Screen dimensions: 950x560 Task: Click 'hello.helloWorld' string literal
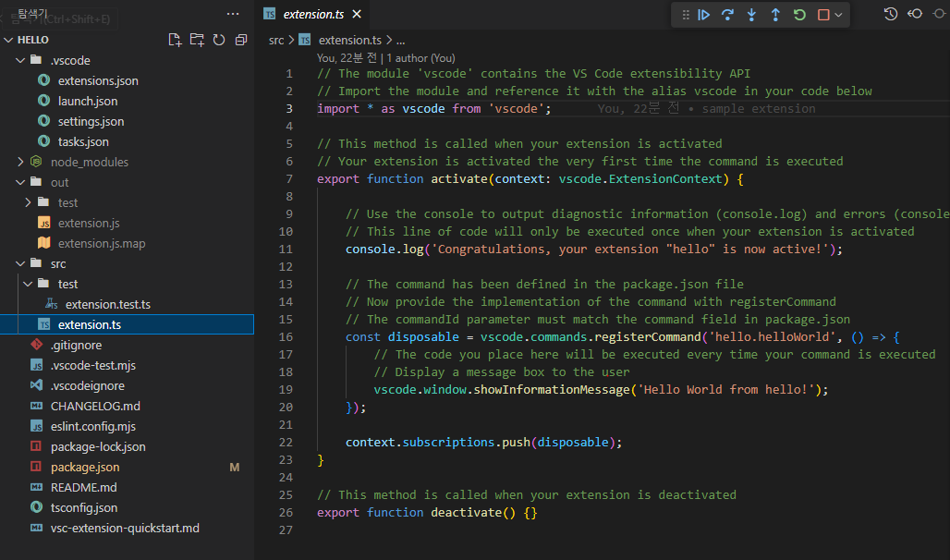tap(772, 337)
